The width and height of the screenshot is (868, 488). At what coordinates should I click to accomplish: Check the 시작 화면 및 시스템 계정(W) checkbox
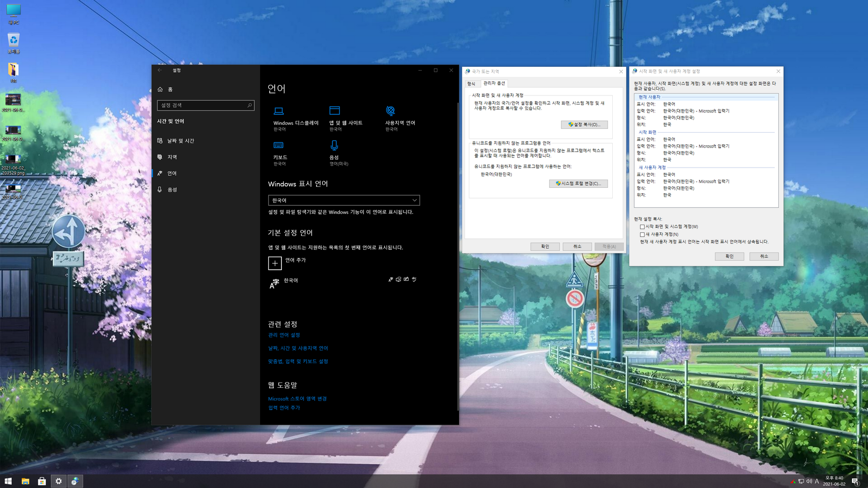(x=642, y=227)
